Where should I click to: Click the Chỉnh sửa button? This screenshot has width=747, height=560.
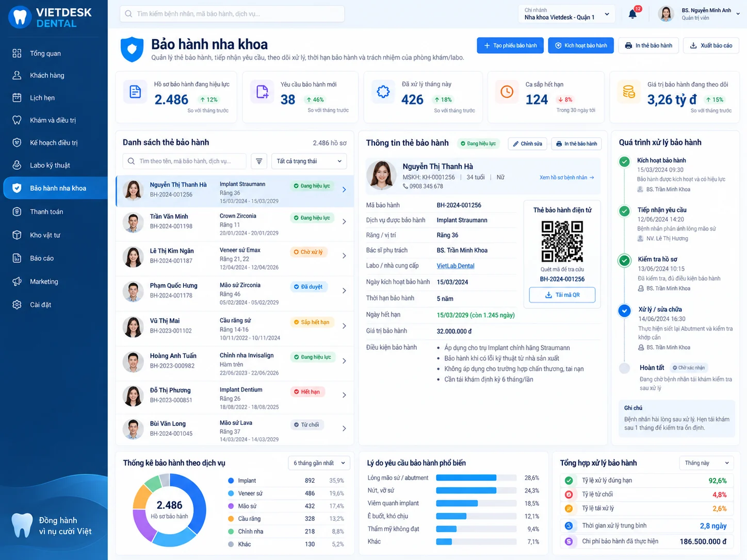coord(527,144)
